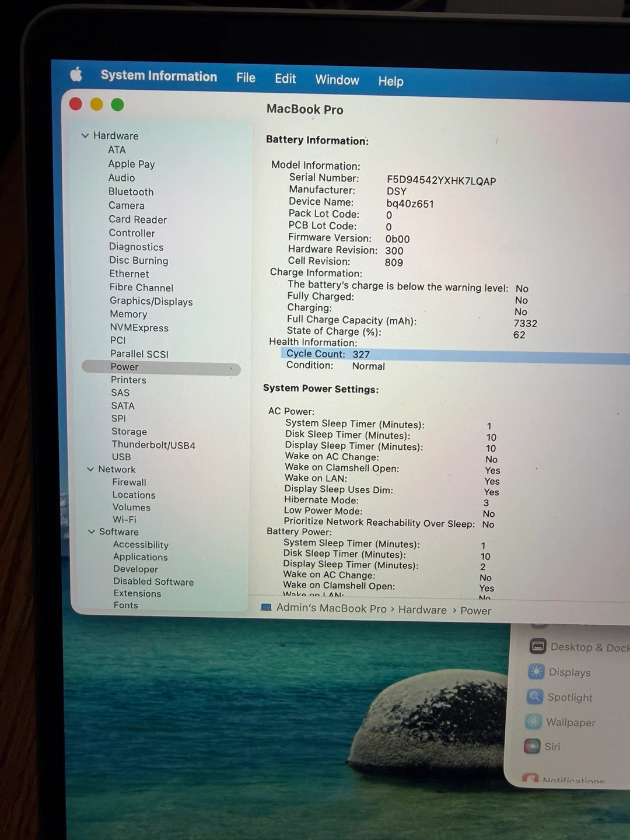Click Admin's MacBook Pro in path bar
630x840 pixels.
(x=331, y=608)
